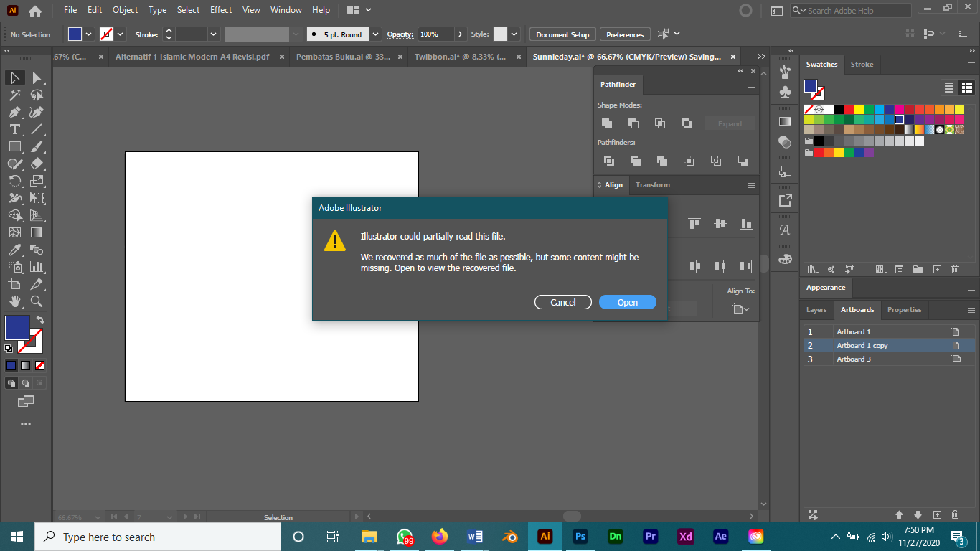The height and width of the screenshot is (551, 980).
Task: Reset to default fill and stroke
Action: click(x=9, y=349)
